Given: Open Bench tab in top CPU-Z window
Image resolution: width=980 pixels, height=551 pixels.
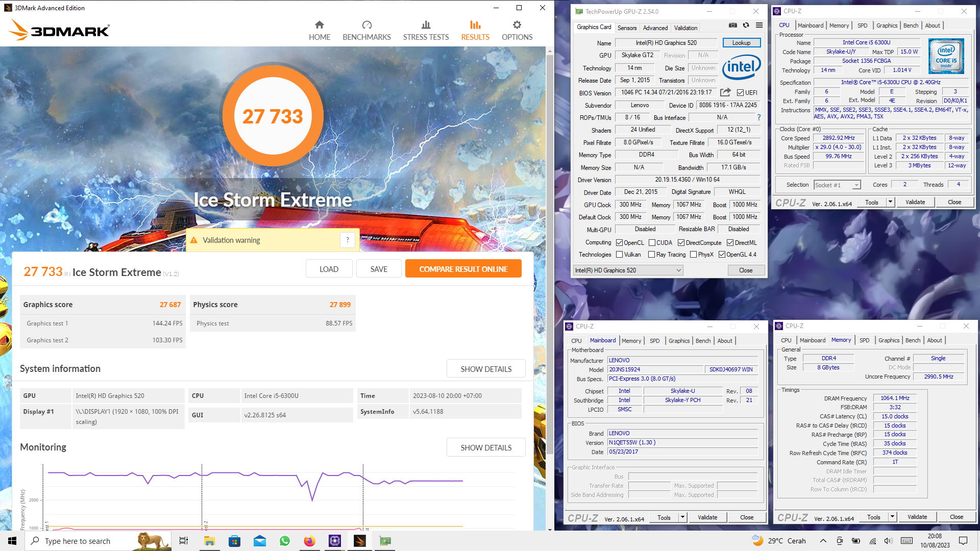Looking at the screenshot, I should tap(911, 26).
